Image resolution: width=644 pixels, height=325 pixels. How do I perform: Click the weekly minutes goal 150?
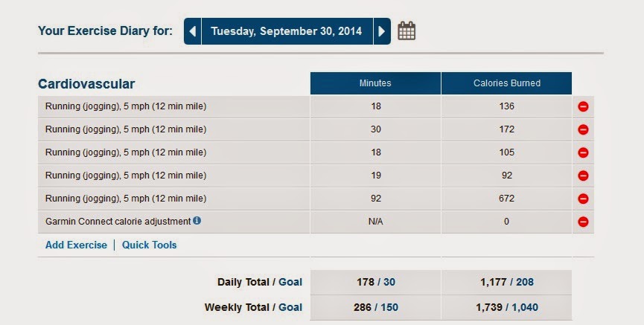pyautogui.click(x=389, y=307)
